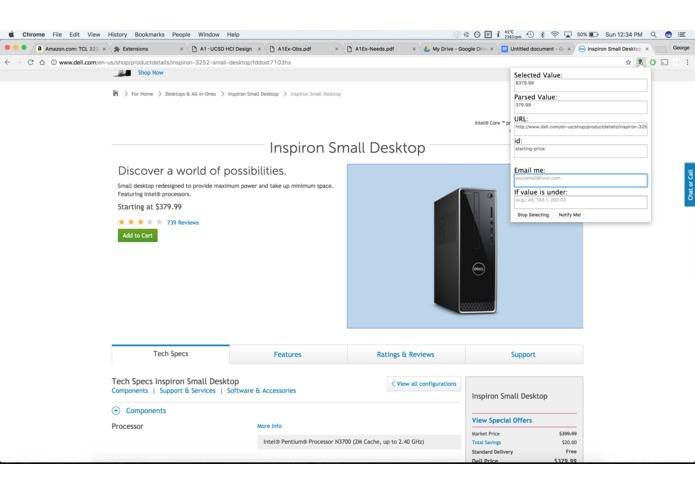Open the browser home page icon
The width and height of the screenshot is (695, 494).
(x=42, y=62)
